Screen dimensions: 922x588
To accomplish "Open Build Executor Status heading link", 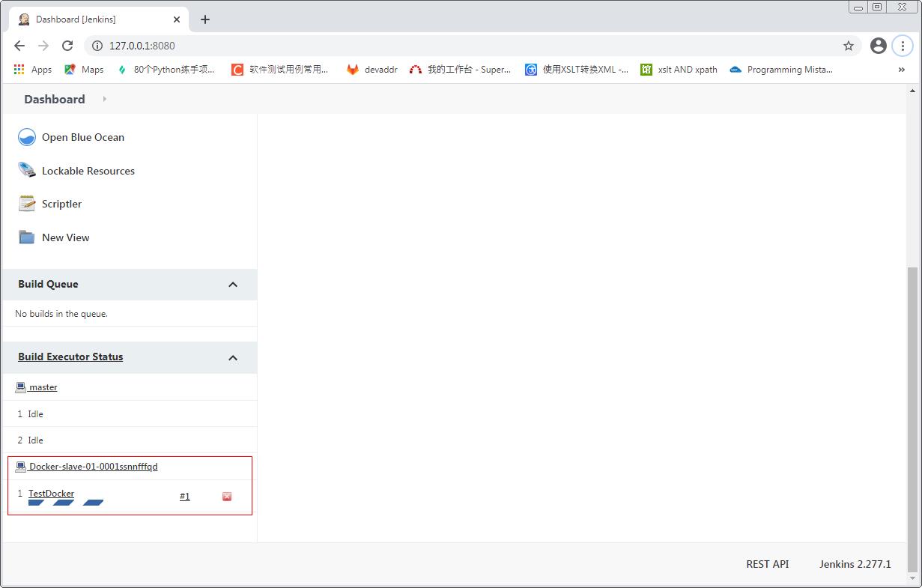I will 70,357.
